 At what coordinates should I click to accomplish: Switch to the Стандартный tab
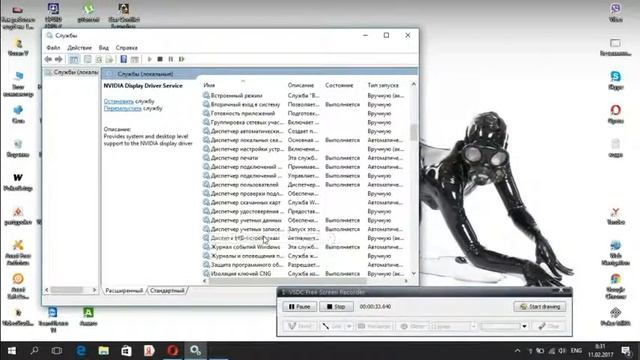click(x=167, y=291)
